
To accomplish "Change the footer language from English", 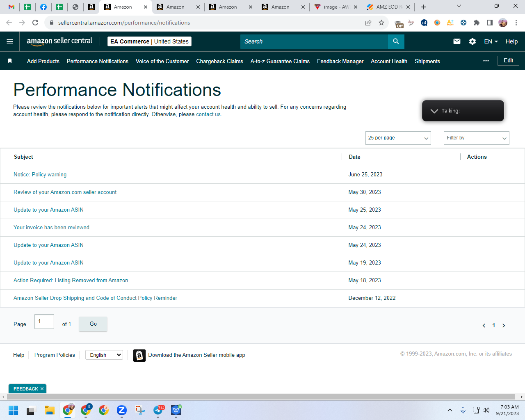I will [x=104, y=355].
